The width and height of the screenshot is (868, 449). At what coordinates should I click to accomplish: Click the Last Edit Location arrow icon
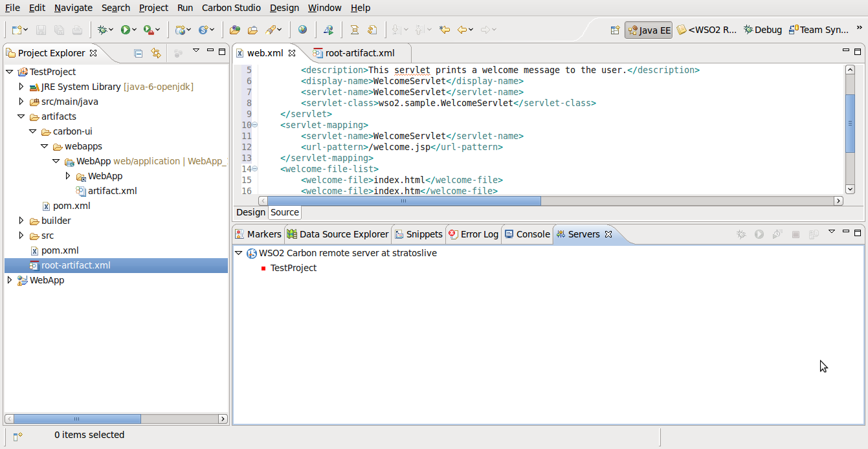click(445, 30)
